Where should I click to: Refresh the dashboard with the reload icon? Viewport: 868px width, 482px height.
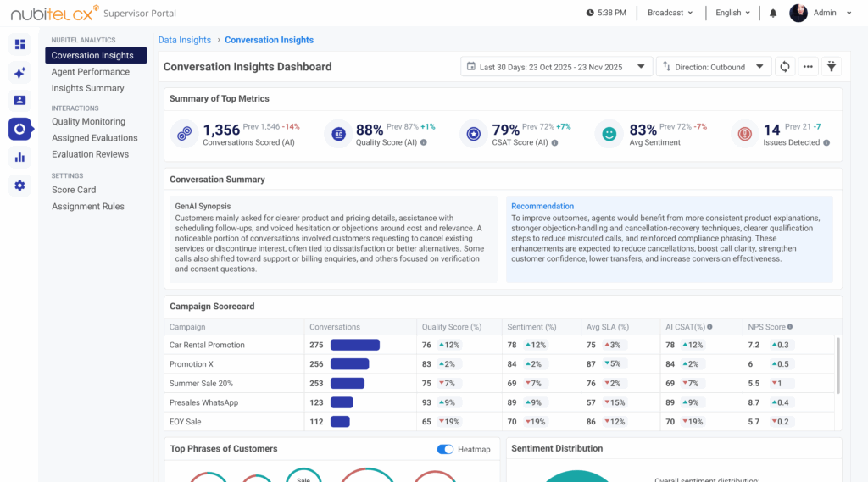[785, 67]
